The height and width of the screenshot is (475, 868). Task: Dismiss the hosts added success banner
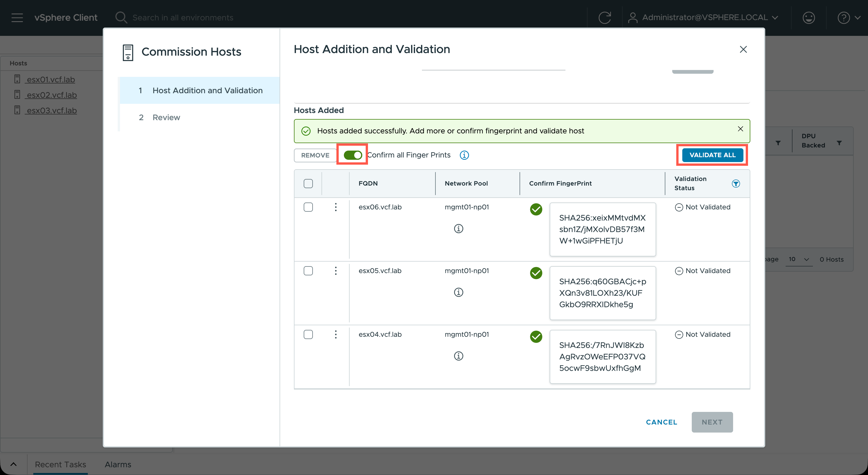(740, 129)
